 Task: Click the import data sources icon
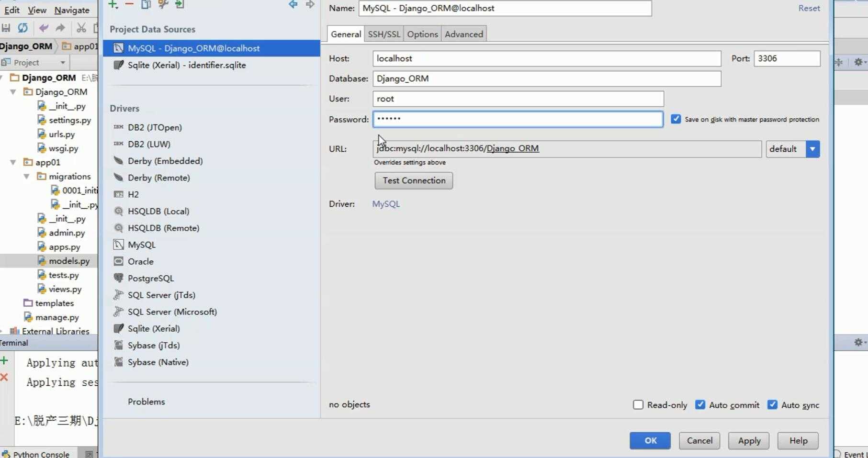[x=180, y=4]
